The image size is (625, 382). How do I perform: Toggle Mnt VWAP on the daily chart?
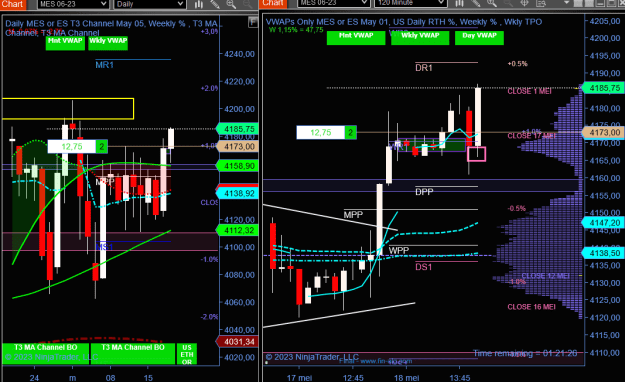[x=65, y=43]
